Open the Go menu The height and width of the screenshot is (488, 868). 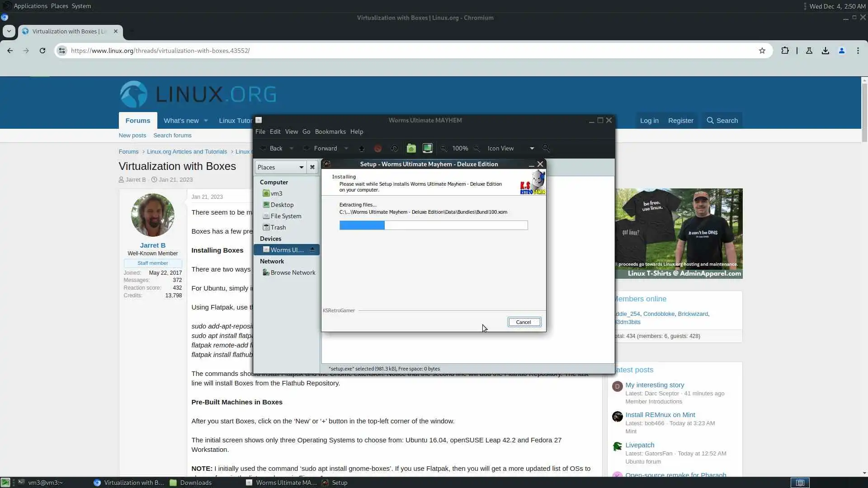tap(306, 131)
